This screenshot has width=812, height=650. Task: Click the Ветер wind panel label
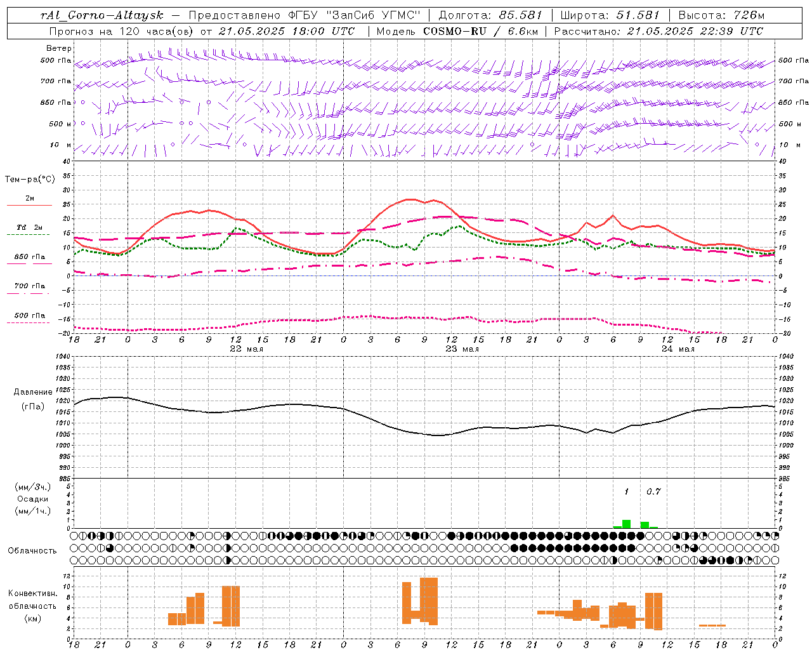click(x=59, y=48)
